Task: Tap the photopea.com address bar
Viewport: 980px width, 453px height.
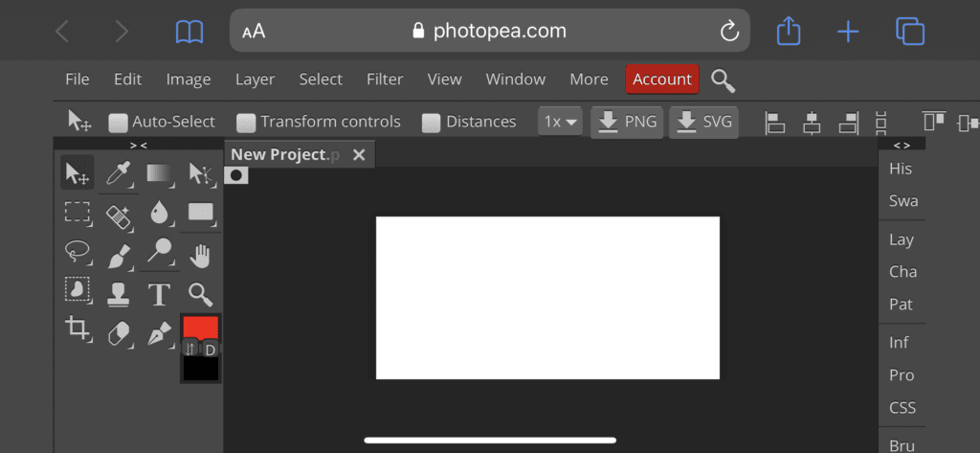Action: (x=489, y=30)
